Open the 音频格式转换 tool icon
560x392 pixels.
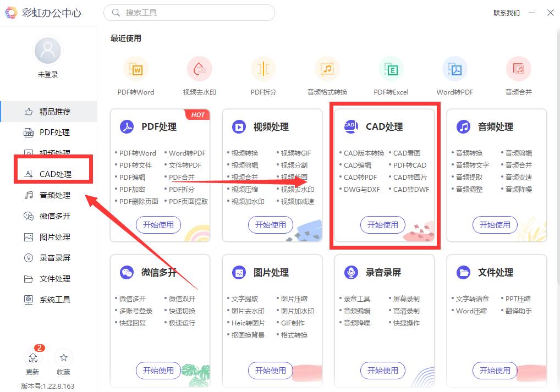click(327, 69)
